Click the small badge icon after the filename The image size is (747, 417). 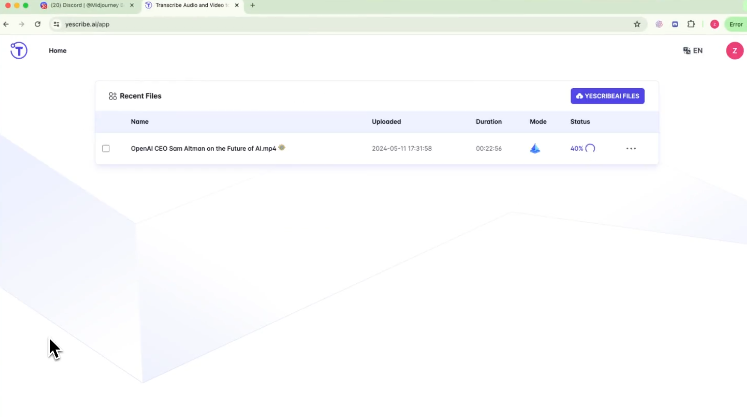(283, 147)
